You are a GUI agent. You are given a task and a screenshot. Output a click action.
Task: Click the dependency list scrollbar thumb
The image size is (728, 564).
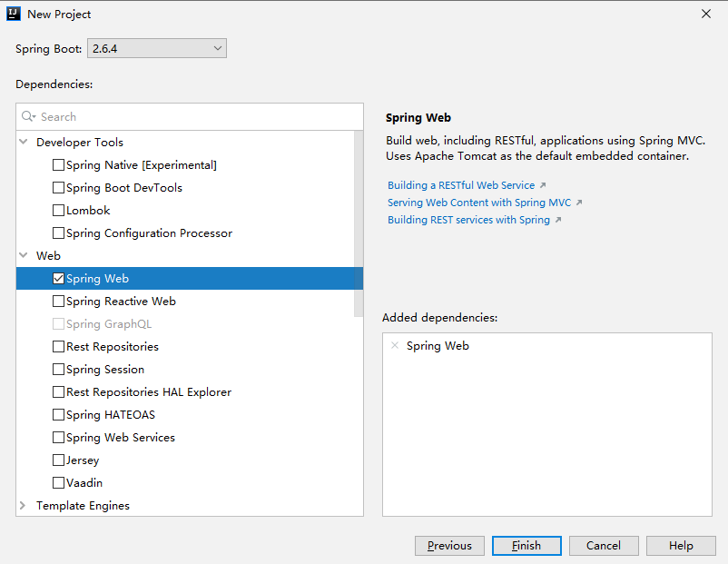pyautogui.click(x=359, y=223)
